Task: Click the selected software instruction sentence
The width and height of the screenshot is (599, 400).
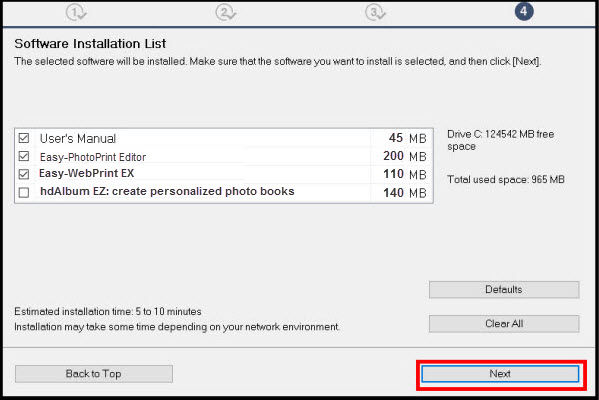Action: (278, 62)
